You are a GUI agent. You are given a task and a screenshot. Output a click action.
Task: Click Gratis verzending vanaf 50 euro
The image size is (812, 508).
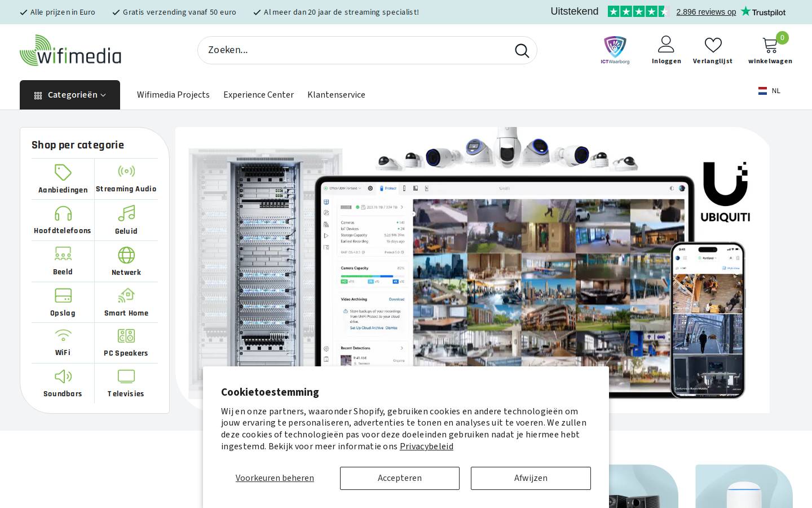[179, 12]
